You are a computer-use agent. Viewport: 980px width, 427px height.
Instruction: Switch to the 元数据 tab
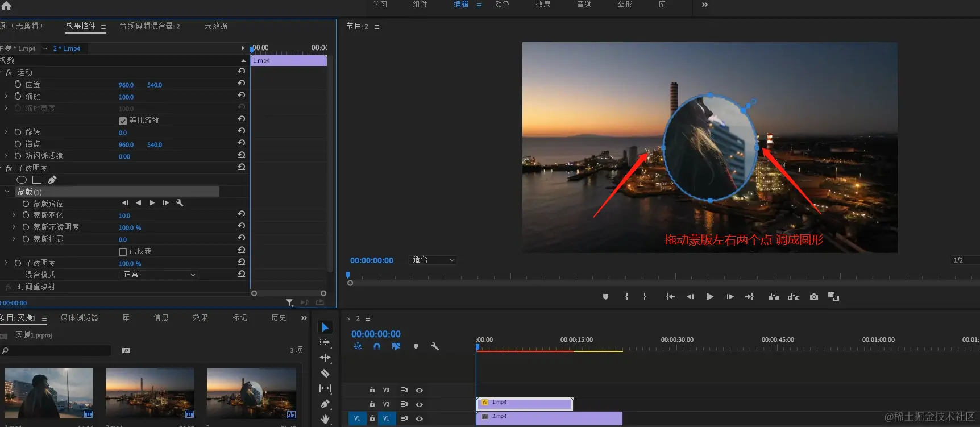[216, 26]
